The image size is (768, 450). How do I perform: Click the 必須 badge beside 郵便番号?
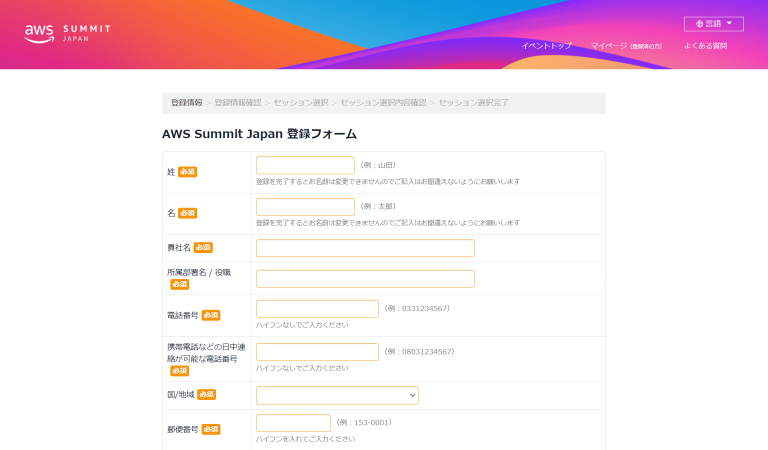click(211, 429)
